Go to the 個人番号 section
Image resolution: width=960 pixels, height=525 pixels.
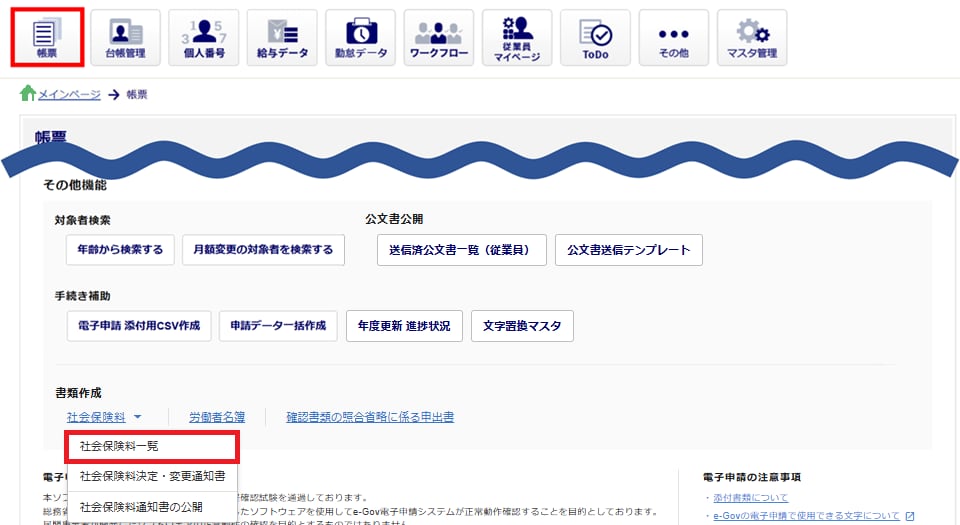(x=203, y=38)
